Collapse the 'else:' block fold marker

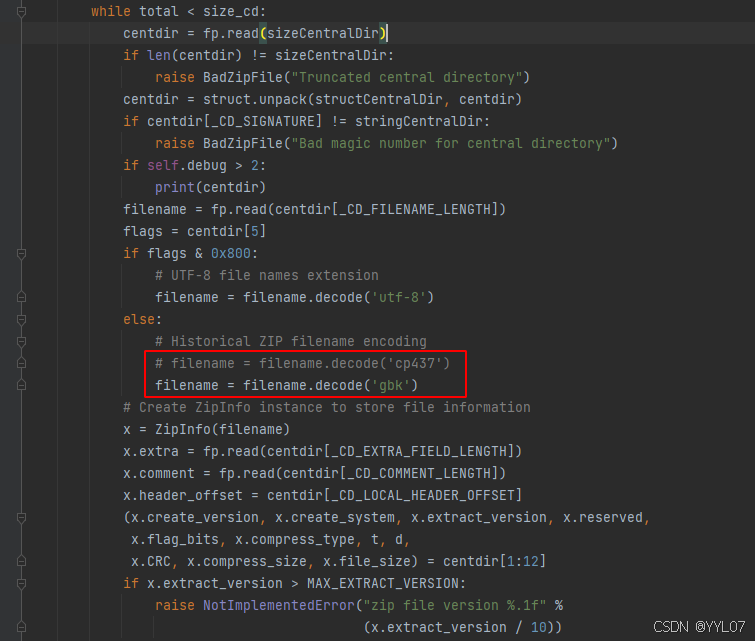21,319
